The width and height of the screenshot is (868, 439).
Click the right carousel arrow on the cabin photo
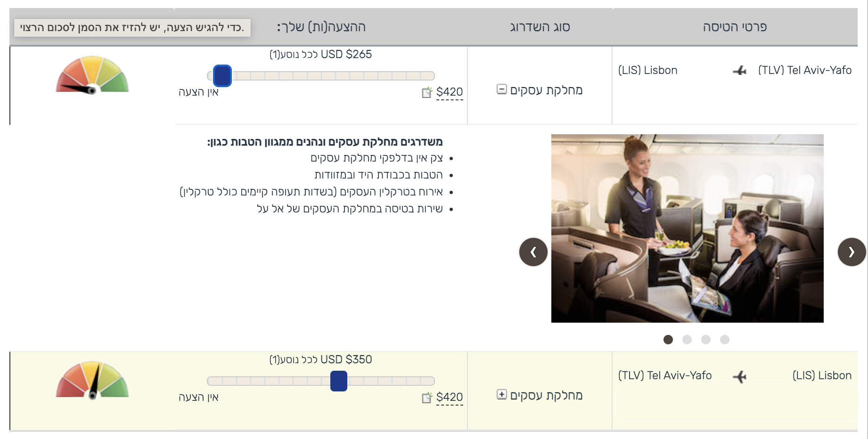click(852, 252)
